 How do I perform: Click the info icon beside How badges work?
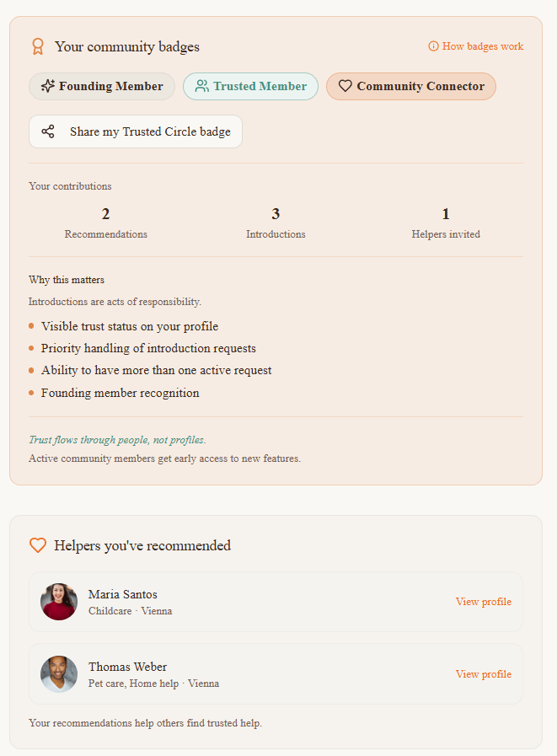click(x=433, y=46)
